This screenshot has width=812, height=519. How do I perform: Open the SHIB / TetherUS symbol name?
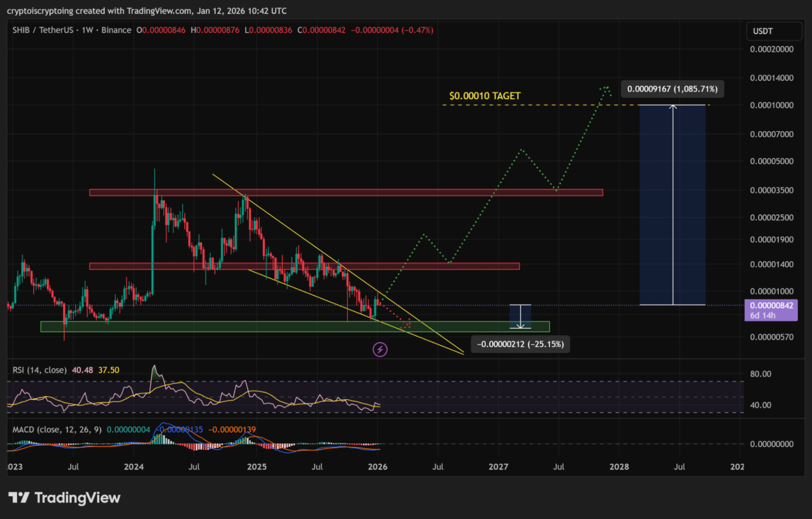coord(42,30)
